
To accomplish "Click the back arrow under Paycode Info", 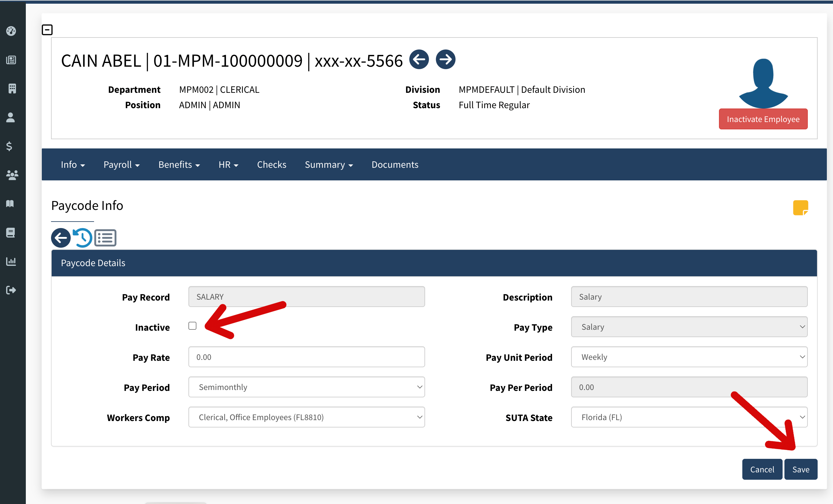I will (x=61, y=238).
